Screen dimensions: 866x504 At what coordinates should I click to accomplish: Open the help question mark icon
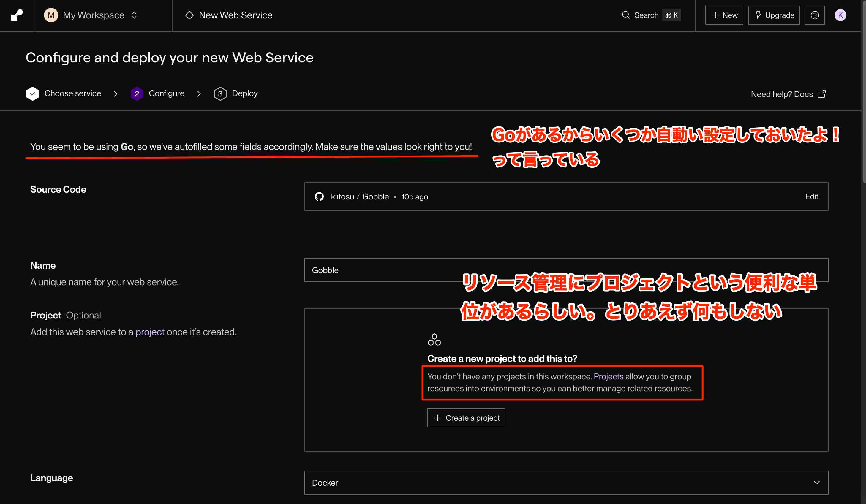(x=814, y=15)
